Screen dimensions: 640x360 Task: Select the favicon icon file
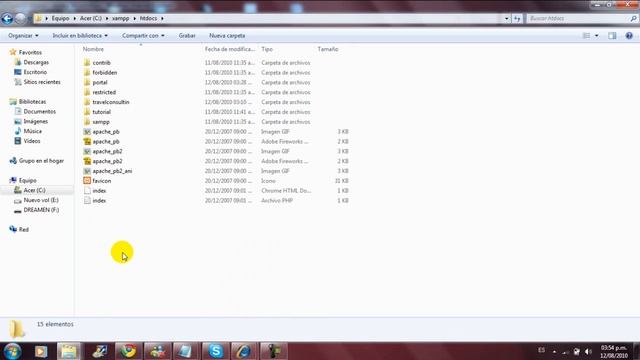pyautogui.click(x=102, y=181)
